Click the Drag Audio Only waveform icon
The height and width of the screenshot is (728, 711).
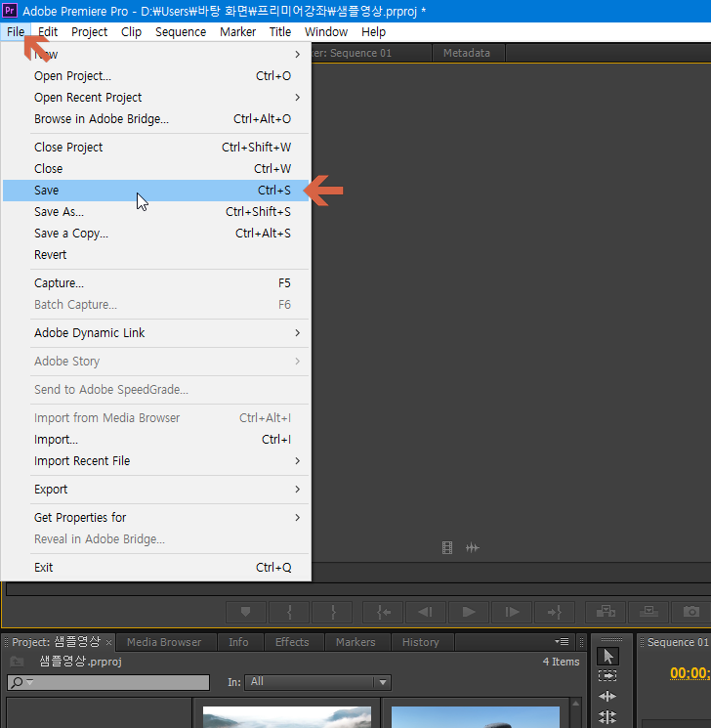473,548
